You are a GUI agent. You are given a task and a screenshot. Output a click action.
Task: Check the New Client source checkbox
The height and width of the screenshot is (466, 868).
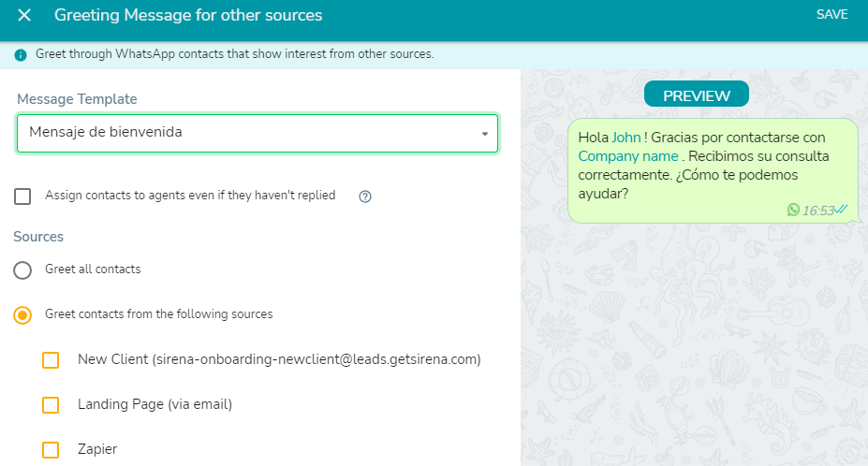click(x=51, y=359)
